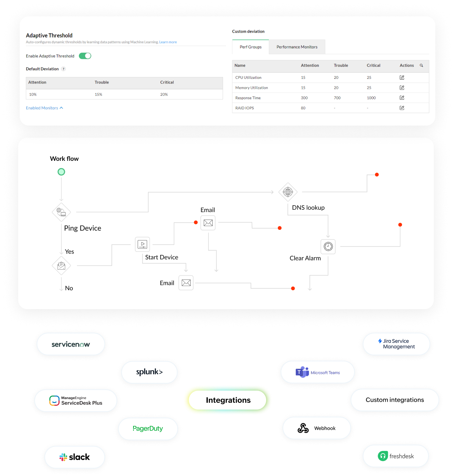Screen dimensions: 455x476
Task: Edit the Response Time row
Action: (402, 98)
